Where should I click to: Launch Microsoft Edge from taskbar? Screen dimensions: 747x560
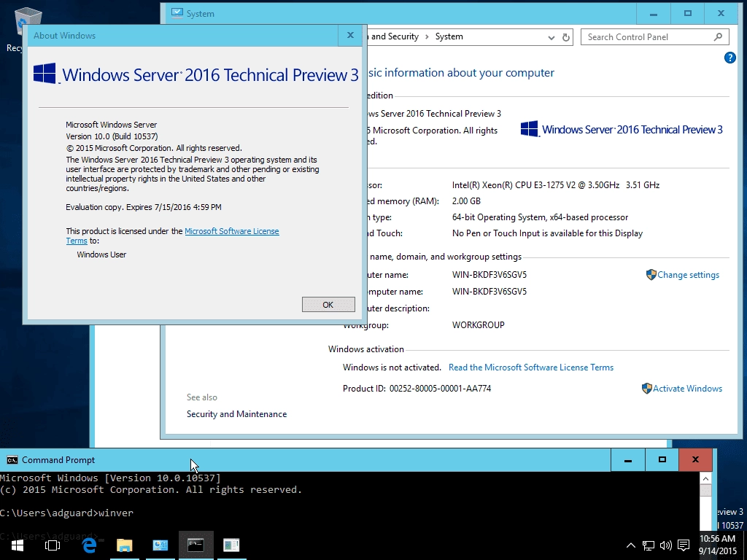(89, 545)
